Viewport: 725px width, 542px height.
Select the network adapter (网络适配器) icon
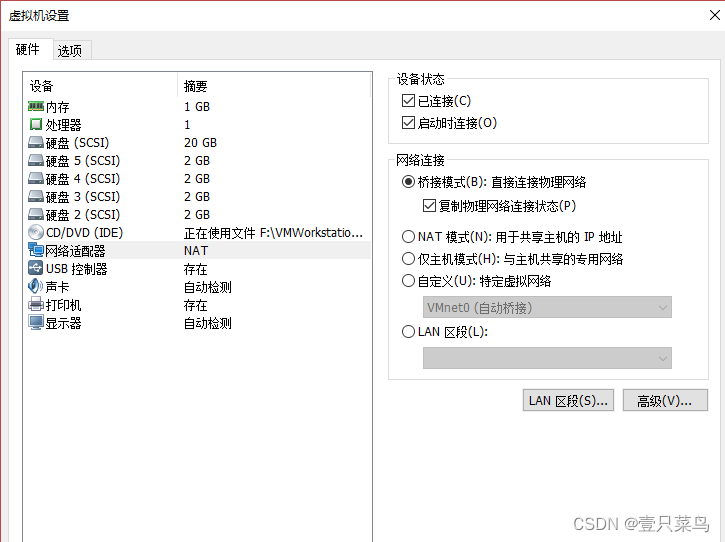[36, 250]
